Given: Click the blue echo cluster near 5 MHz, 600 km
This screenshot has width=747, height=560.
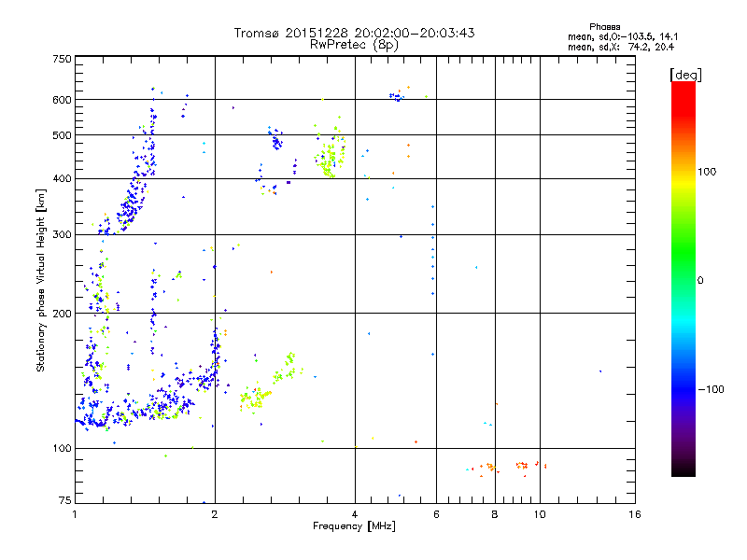Looking at the screenshot, I should pyautogui.click(x=396, y=97).
